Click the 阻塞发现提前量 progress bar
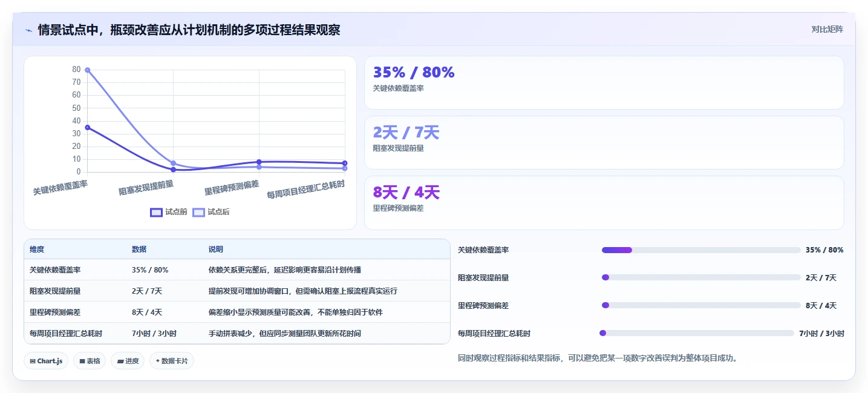This screenshot has height=393, width=868. tap(701, 277)
